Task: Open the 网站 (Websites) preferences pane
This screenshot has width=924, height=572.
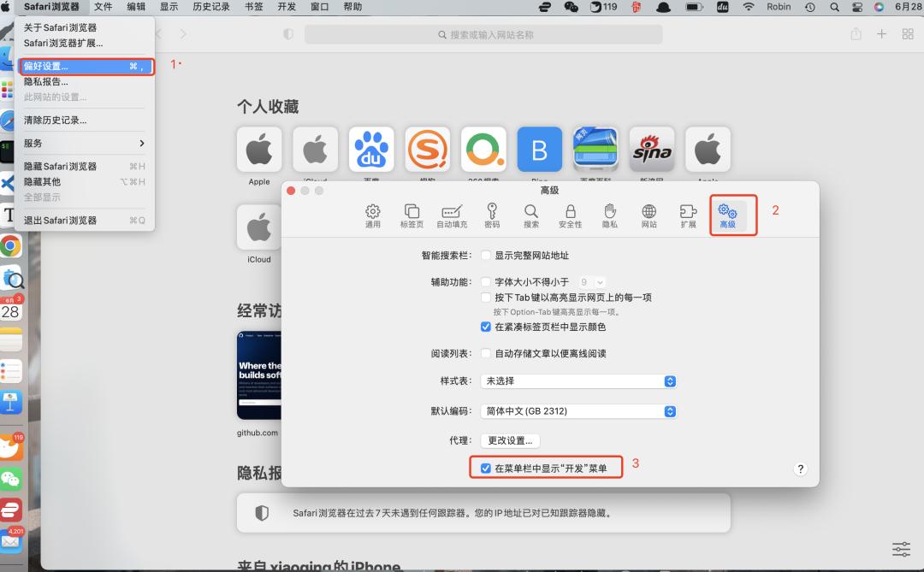Action: [649, 215]
